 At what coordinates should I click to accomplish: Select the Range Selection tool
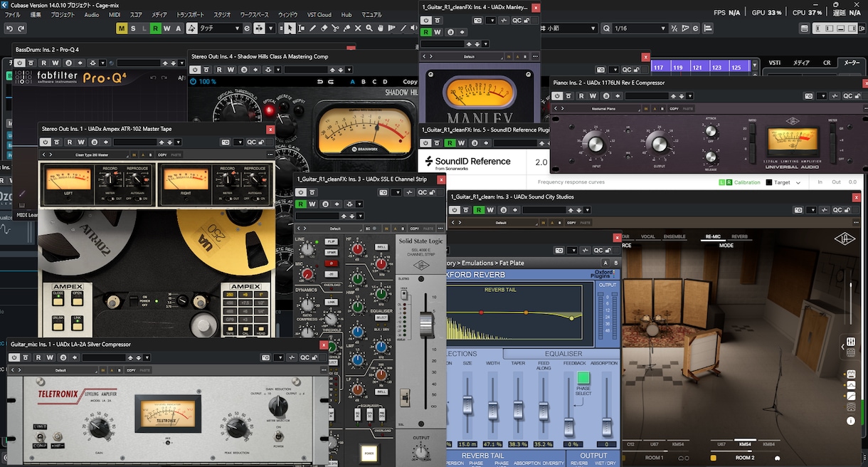[x=302, y=28]
